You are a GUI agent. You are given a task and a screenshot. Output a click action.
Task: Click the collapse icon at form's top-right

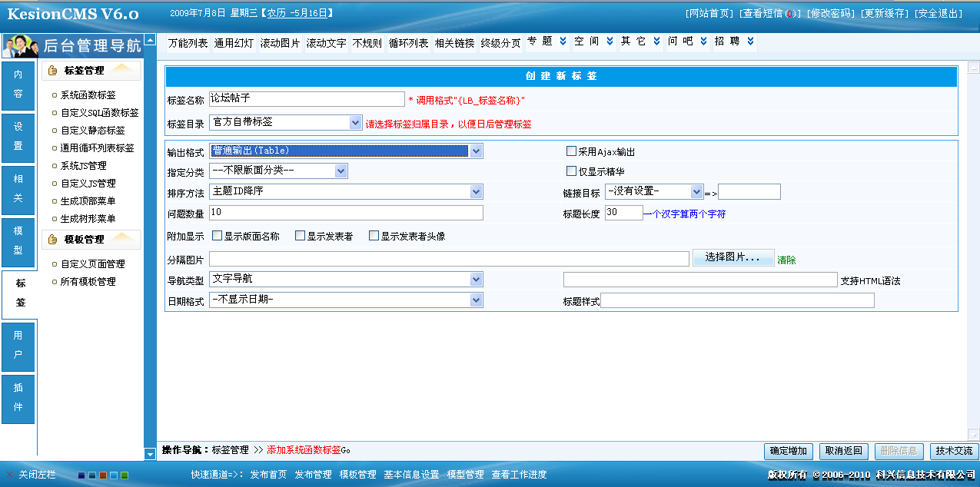973,68
